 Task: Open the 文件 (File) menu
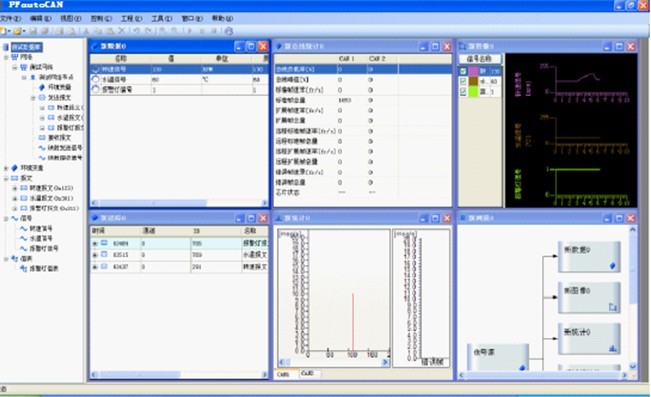click(10, 18)
